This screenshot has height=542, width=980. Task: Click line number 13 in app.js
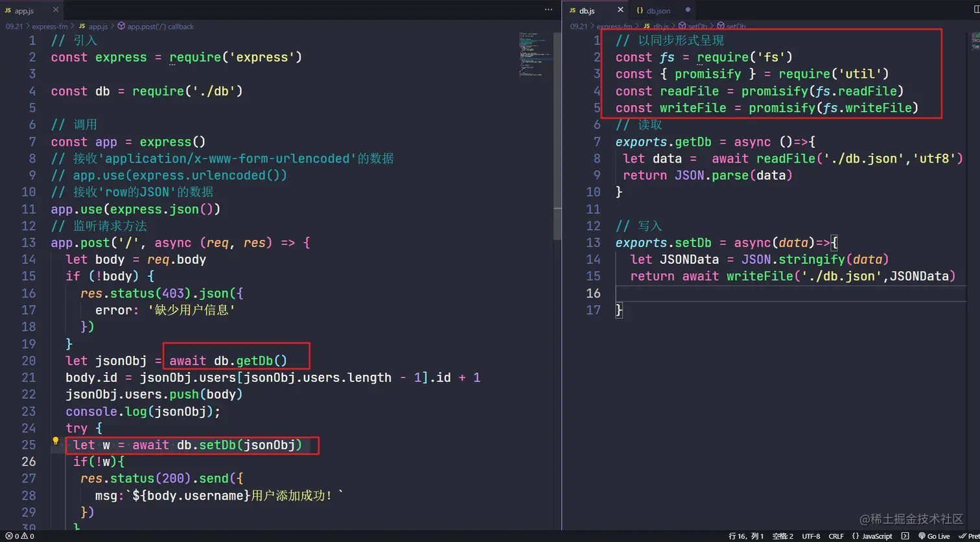(x=29, y=243)
